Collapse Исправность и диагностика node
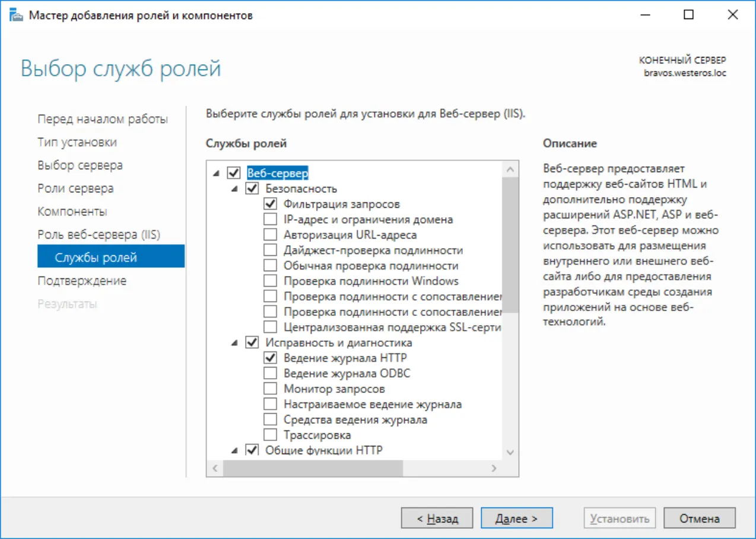The height and width of the screenshot is (539, 756). (234, 343)
